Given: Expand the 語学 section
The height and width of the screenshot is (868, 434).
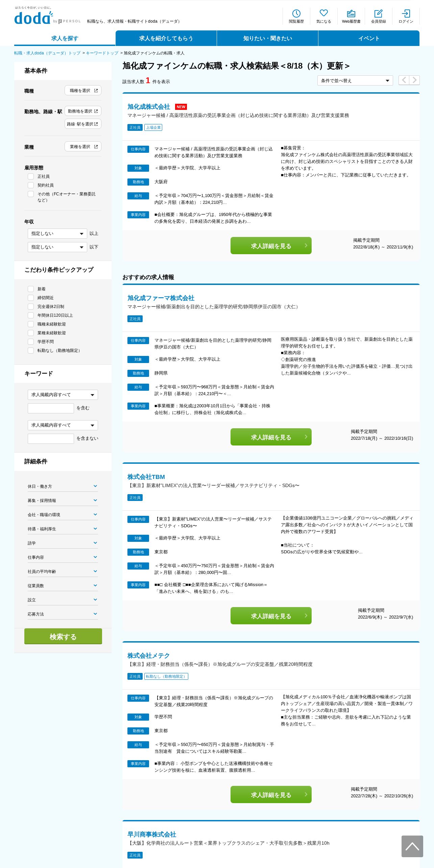Looking at the screenshot, I should [x=63, y=543].
